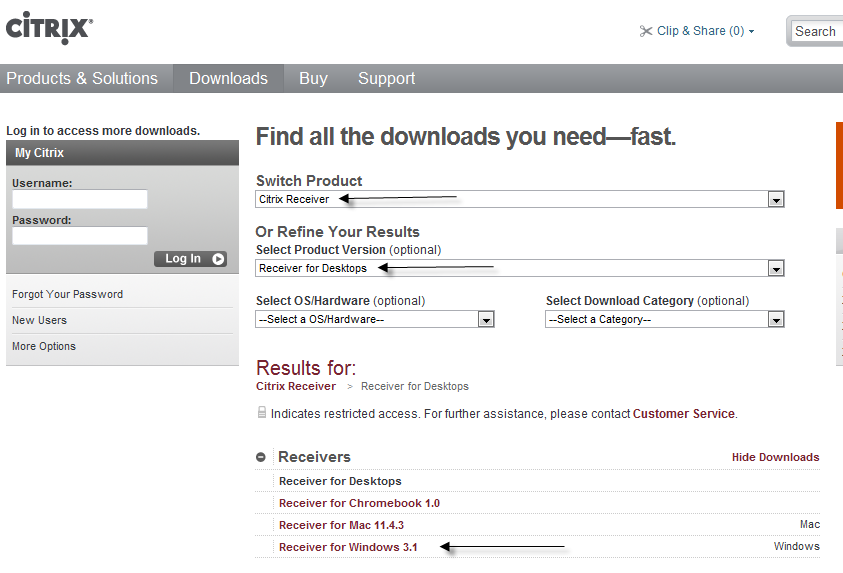Image resolution: width=843 pixels, height=573 pixels.
Task: Click the Log In button
Action: click(x=190, y=259)
